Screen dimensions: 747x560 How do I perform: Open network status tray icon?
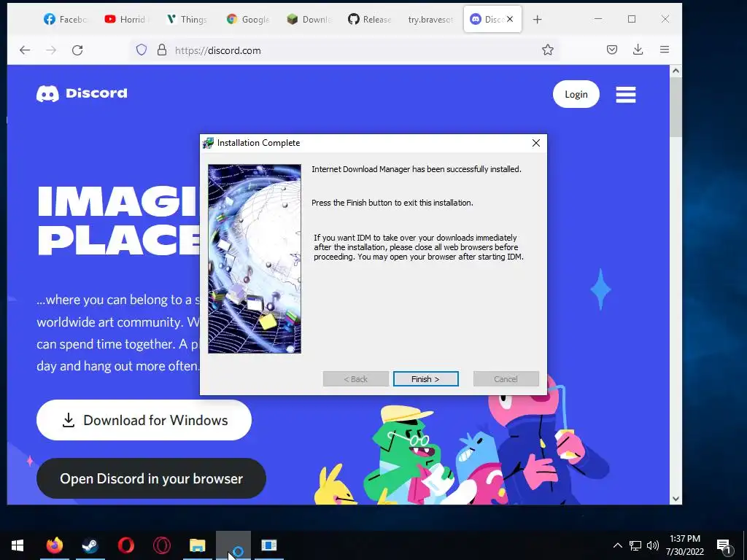pos(635,545)
